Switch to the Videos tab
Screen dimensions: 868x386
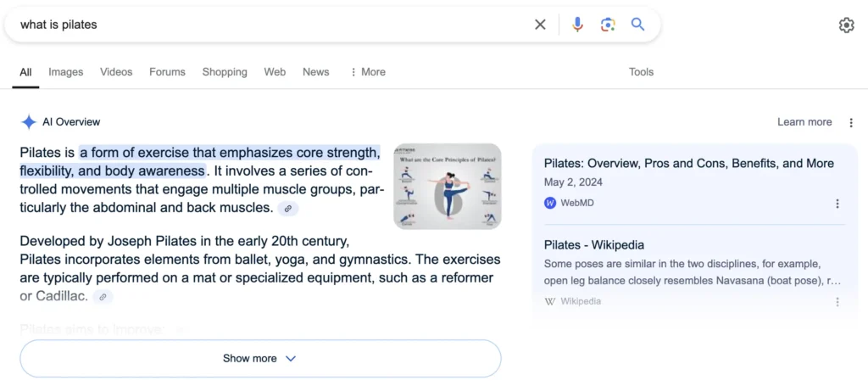116,72
